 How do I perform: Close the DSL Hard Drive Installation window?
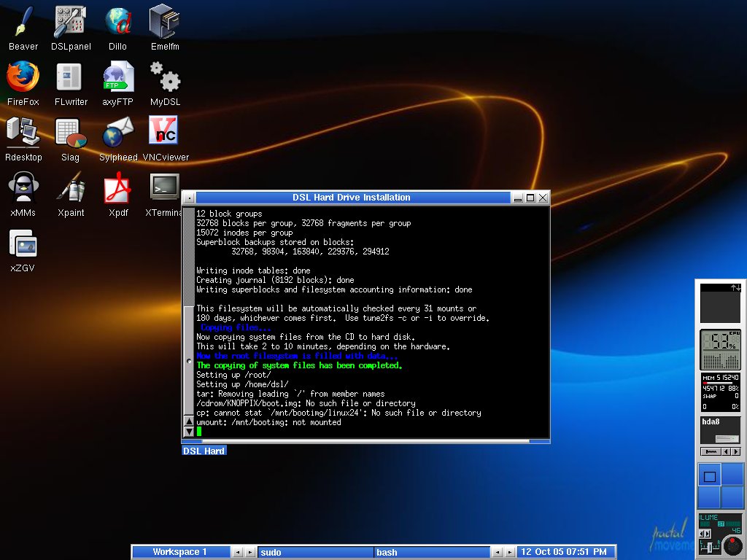coord(543,198)
